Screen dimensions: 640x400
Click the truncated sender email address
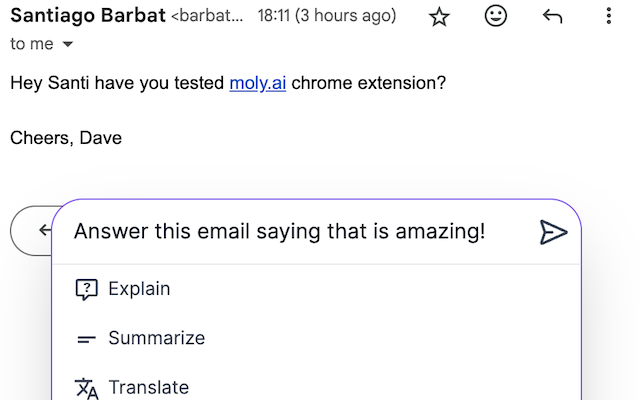pyautogui.click(x=207, y=16)
